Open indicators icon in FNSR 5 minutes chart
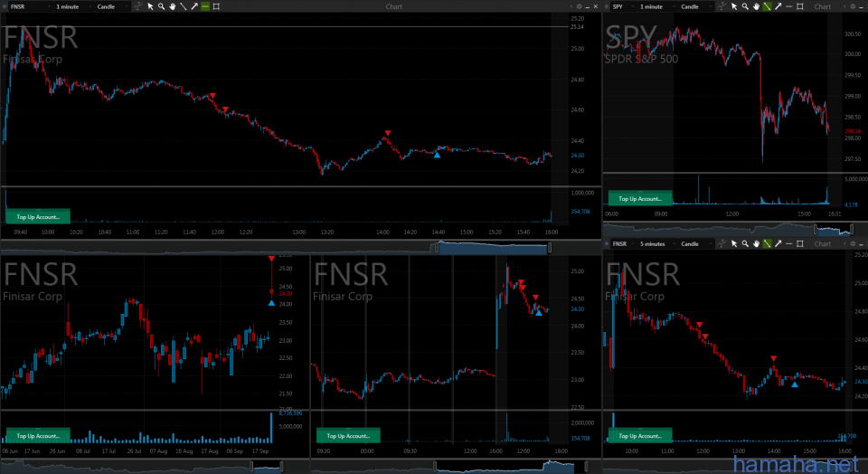This screenshot has height=474, width=868. [x=722, y=243]
